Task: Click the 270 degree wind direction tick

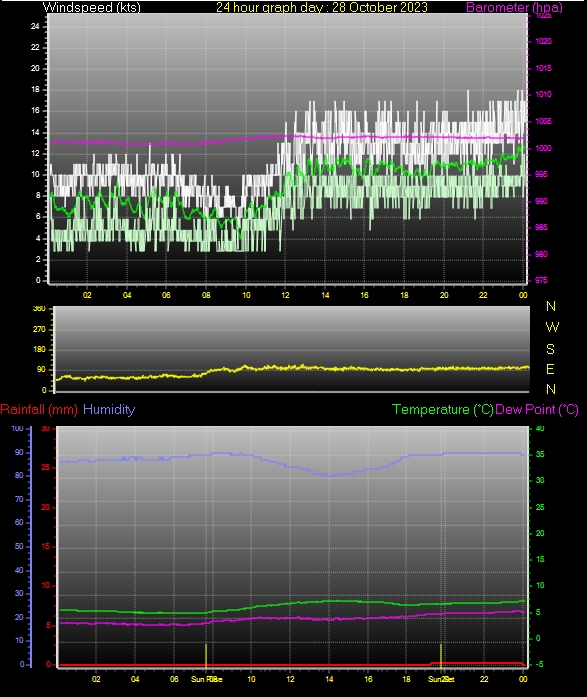Action: tap(39, 329)
